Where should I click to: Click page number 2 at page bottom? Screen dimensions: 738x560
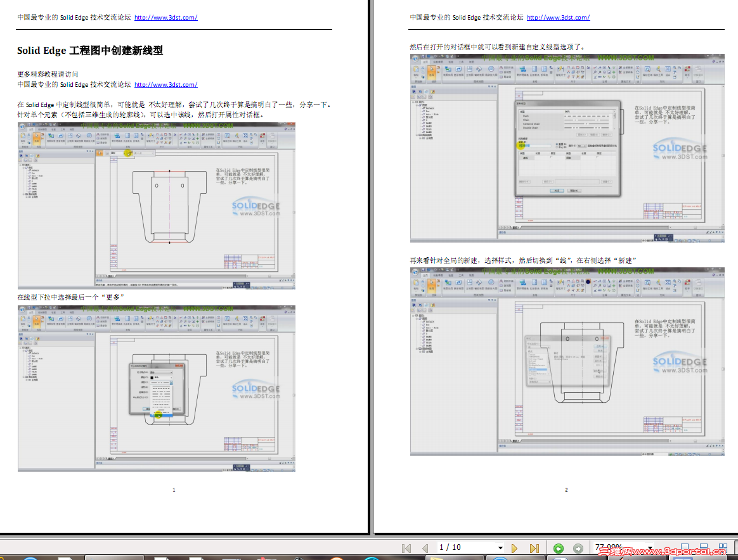click(x=566, y=490)
